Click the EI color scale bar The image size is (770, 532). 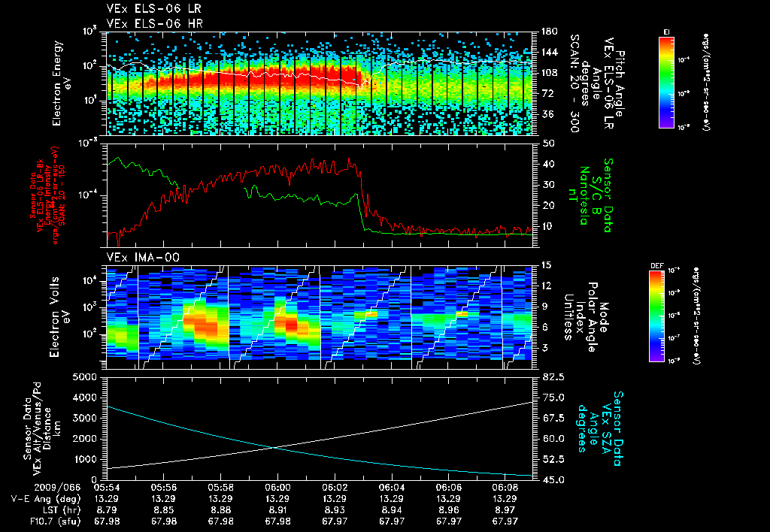(666, 82)
